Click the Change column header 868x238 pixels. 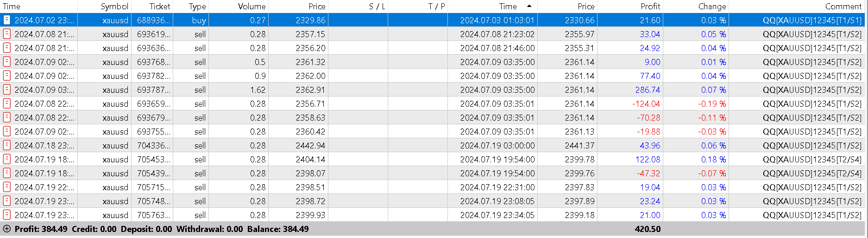[x=712, y=6]
